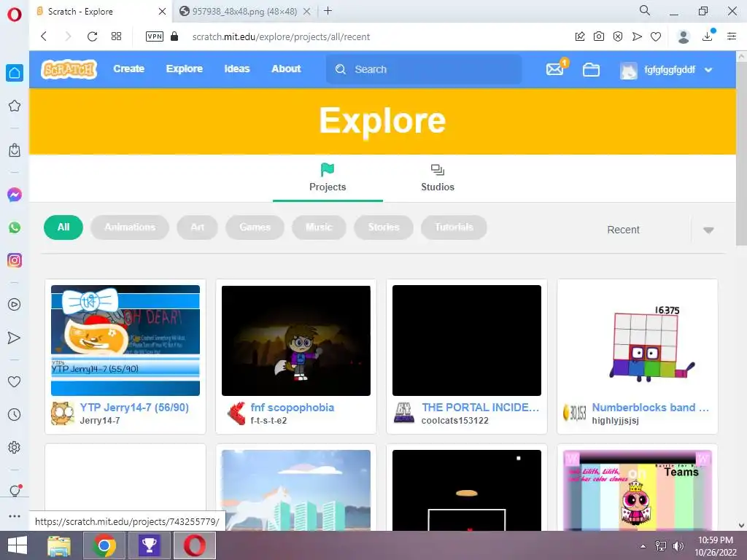Open History clock in sidebar
This screenshot has height=560, width=747.
pyautogui.click(x=15, y=415)
